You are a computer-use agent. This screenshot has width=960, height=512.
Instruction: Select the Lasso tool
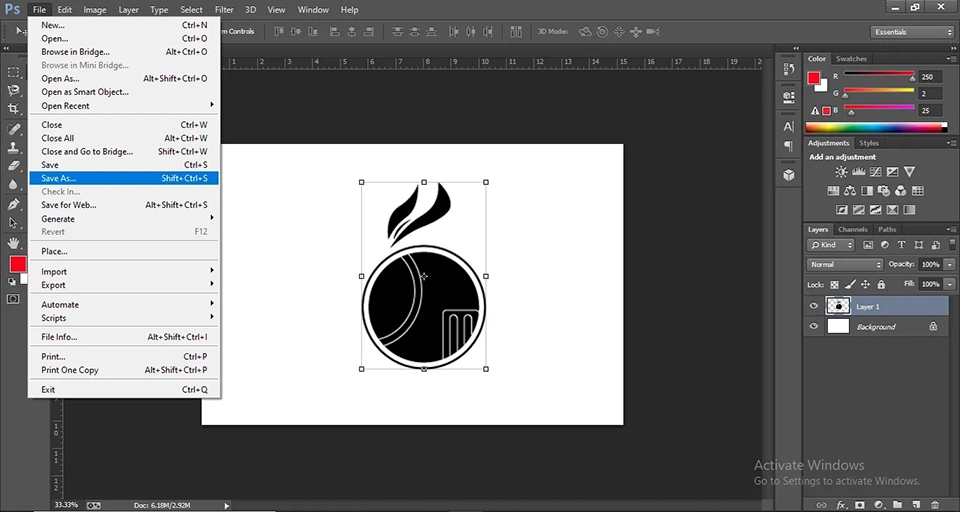click(x=13, y=91)
